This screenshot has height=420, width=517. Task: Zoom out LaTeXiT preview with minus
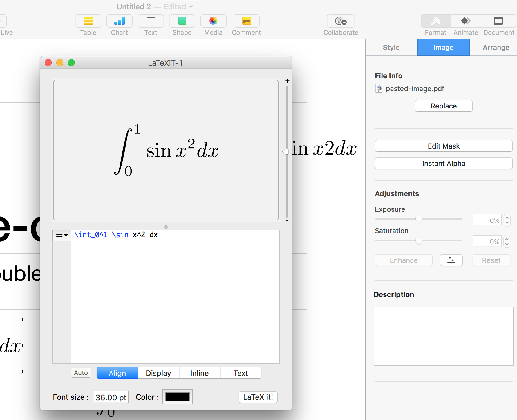click(x=287, y=221)
